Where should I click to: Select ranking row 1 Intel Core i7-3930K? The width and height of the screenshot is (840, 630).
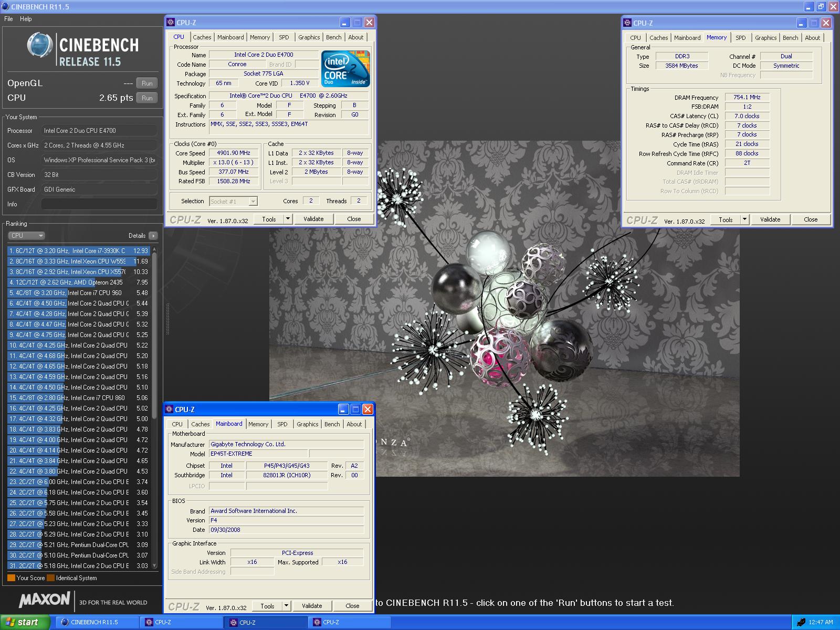point(79,251)
